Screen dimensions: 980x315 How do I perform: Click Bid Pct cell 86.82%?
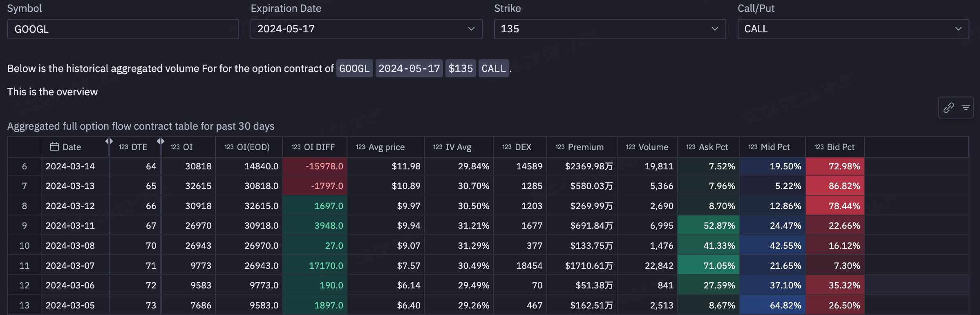coord(835,186)
